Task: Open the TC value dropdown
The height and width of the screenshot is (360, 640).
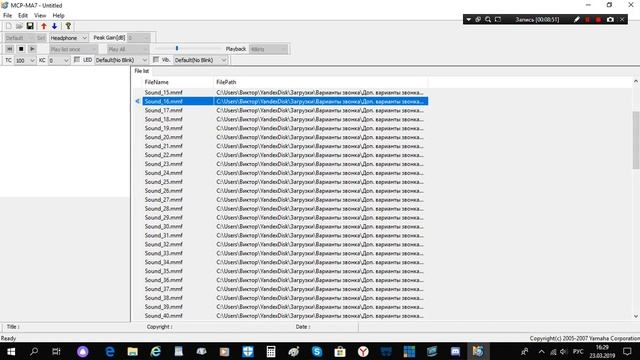Action: point(25,60)
